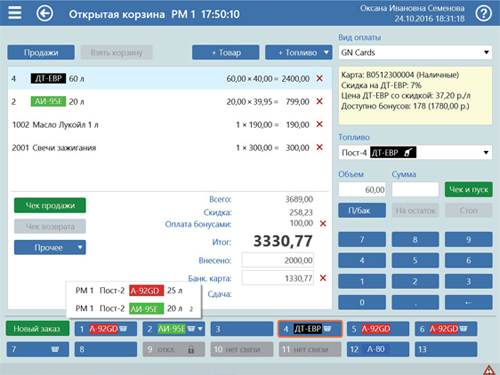The image size is (500, 375).
Task: Open help via question mark icon
Action: click(x=483, y=14)
